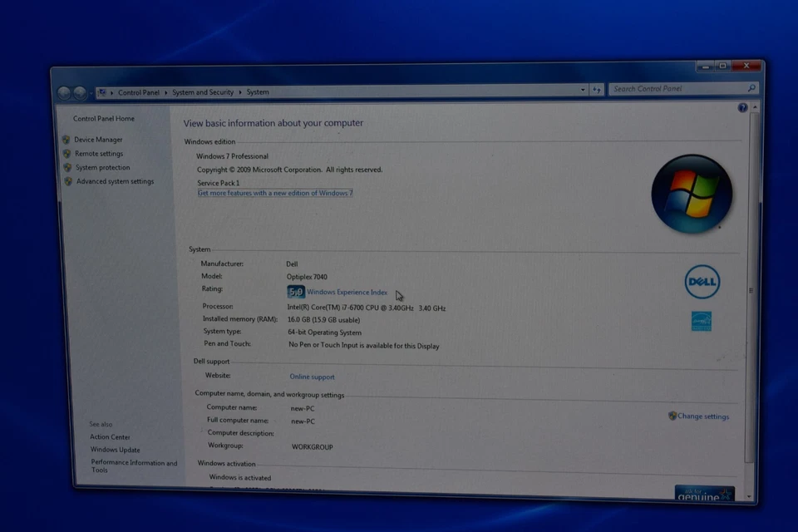798x532 pixels.
Task: Click the 5.9 rating badge icon
Action: click(x=295, y=292)
